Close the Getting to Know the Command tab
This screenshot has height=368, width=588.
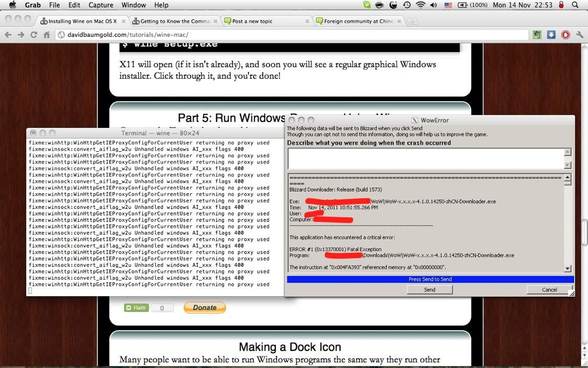[215, 22]
